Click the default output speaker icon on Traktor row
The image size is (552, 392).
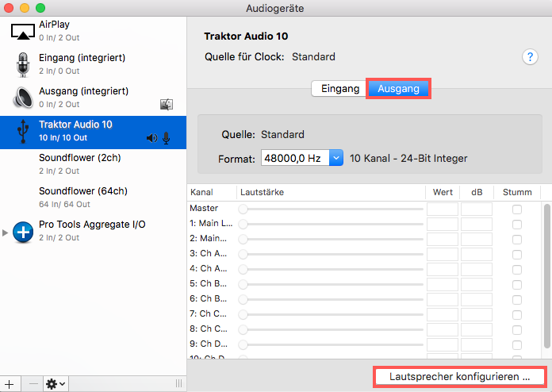pyautogui.click(x=151, y=138)
